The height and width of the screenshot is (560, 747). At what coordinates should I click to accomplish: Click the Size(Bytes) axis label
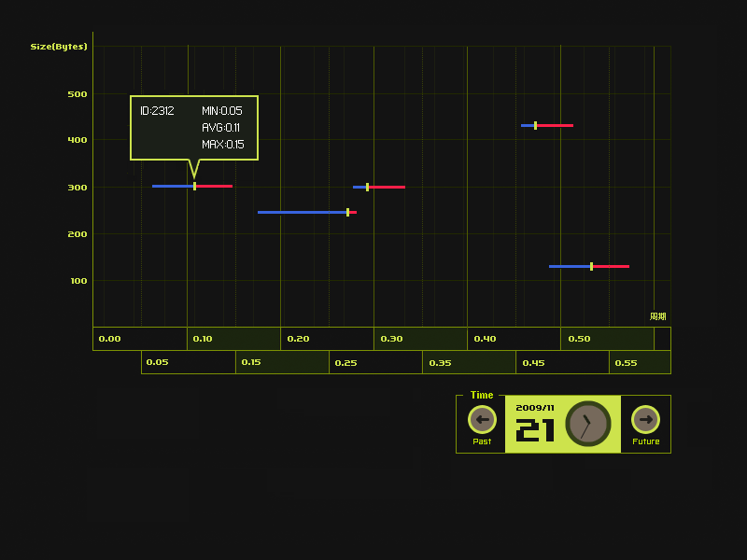pos(59,47)
